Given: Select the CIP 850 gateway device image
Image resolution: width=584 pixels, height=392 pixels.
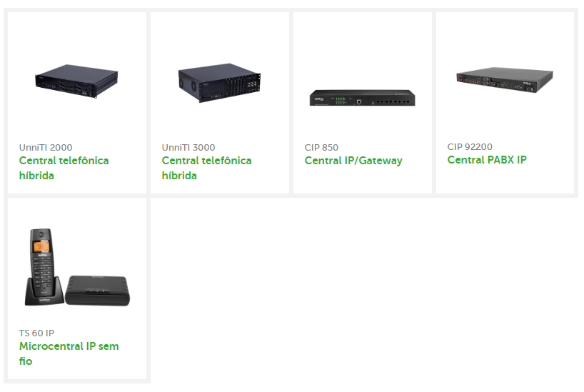Looking at the screenshot, I should click(x=362, y=98).
